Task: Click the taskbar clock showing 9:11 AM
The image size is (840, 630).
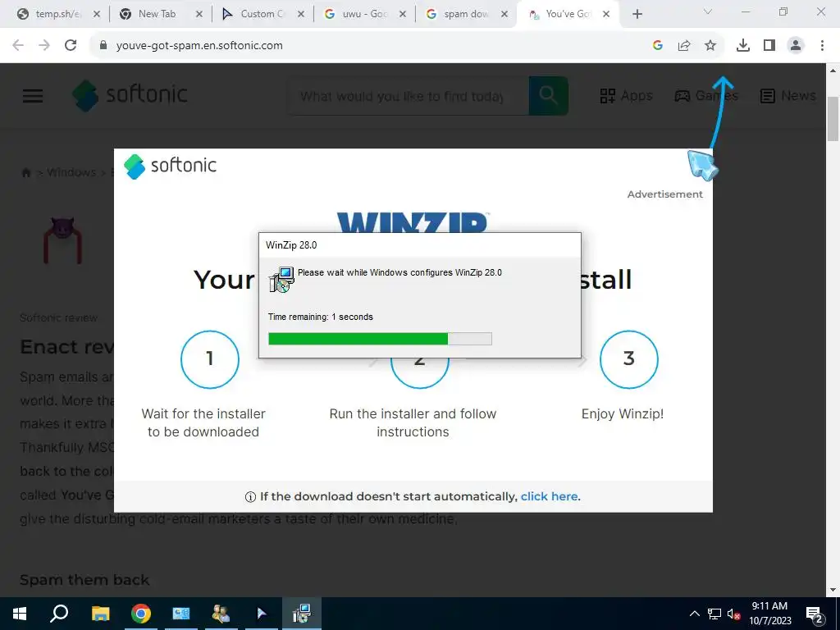Action: (x=769, y=614)
